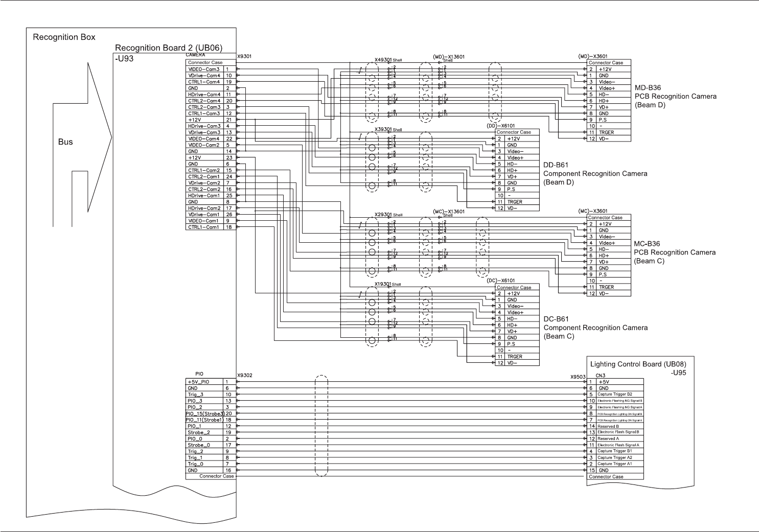This screenshot has width=759, height=532.
Task: Click the "VDrive-Cam2" signal name
Action: pyautogui.click(x=204, y=183)
